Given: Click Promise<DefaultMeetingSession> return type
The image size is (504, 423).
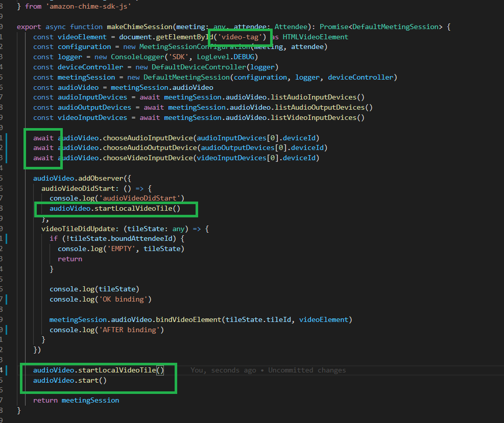Looking at the screenshot, I should [x=381, y=27].
